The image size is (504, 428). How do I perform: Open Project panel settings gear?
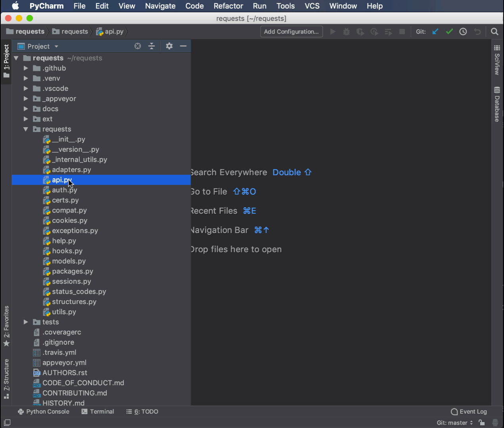click(169, 46)
